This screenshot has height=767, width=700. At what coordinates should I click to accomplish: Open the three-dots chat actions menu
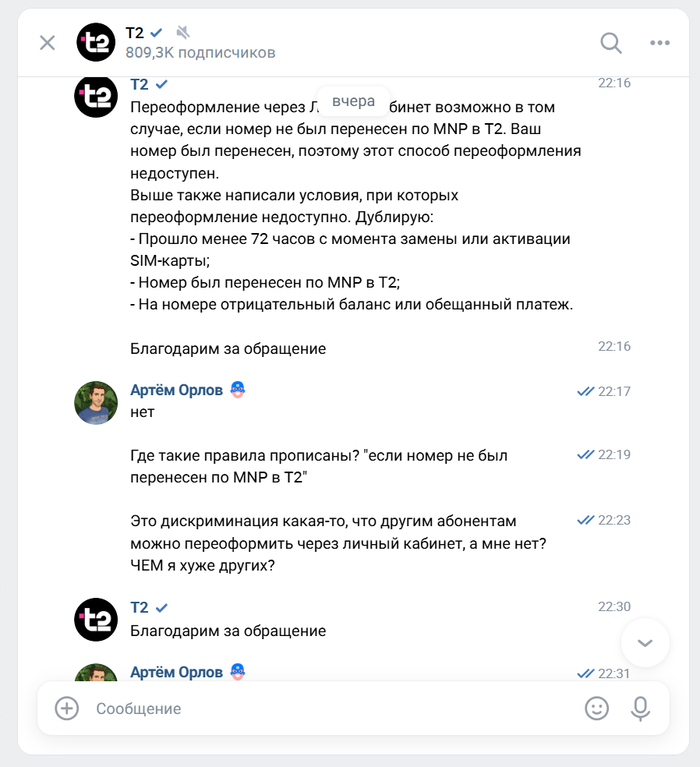coord(659,42)
